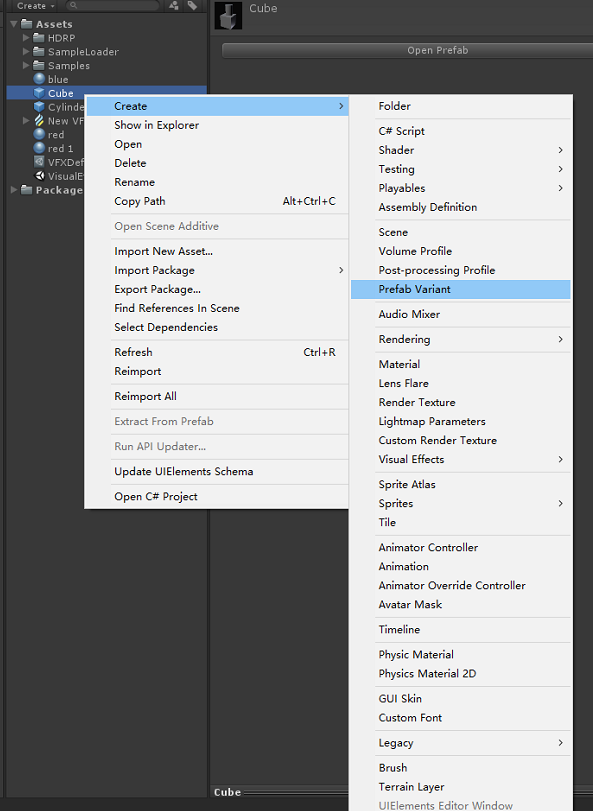
Task: Select the blue material sphere icon
Action: (x=39, y=79)
